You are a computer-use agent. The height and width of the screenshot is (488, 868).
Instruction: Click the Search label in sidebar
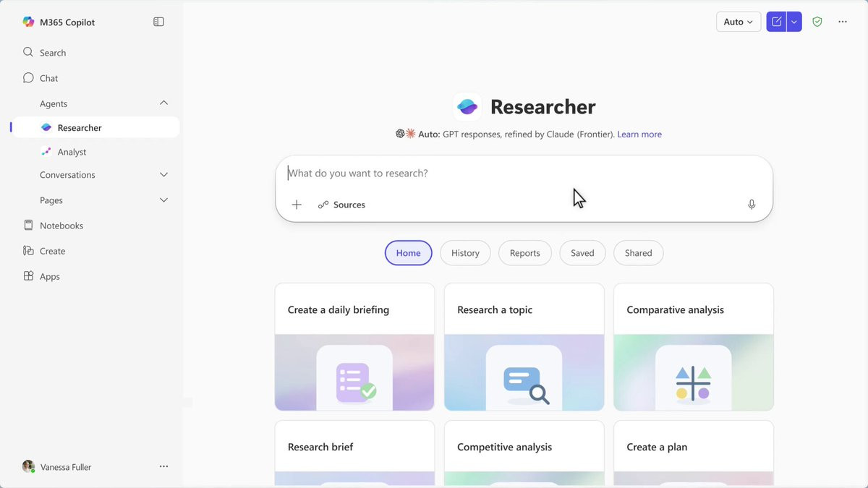[53, 53]
